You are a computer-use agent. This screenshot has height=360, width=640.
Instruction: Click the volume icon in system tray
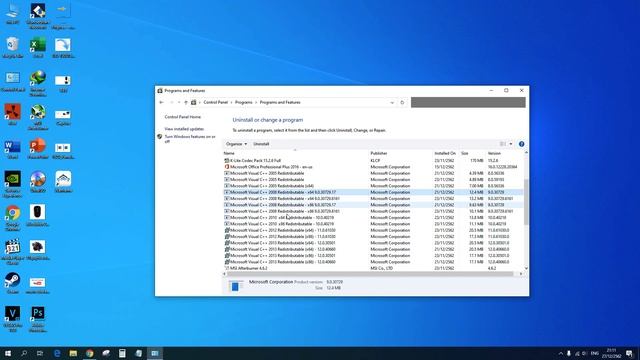pos(584,353)
